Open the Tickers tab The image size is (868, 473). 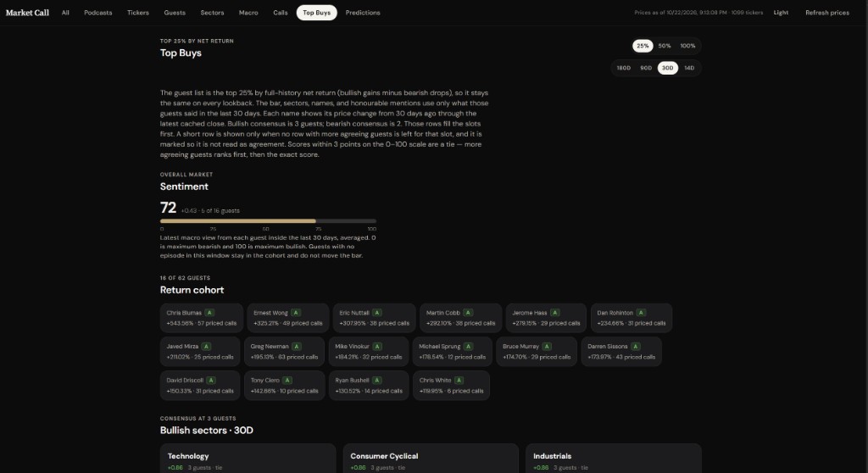pyautogui.click(x=138, y=13)
